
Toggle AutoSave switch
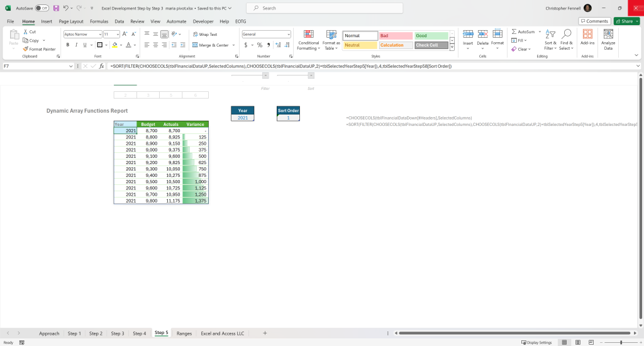(42, 8)
